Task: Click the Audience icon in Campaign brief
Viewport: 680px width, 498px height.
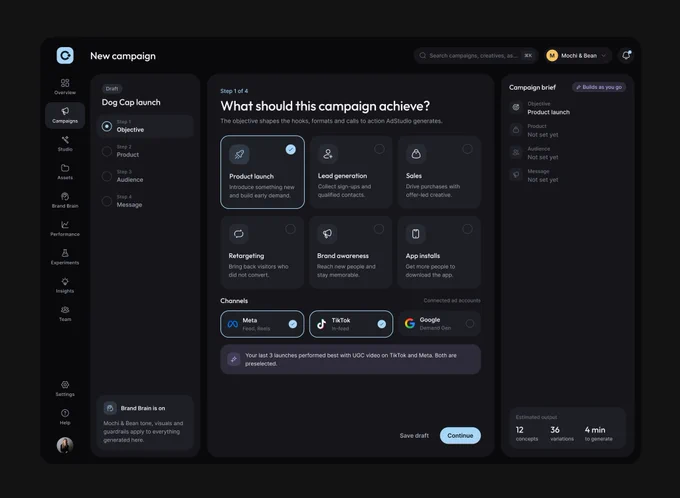Action: tap(516, 152)
